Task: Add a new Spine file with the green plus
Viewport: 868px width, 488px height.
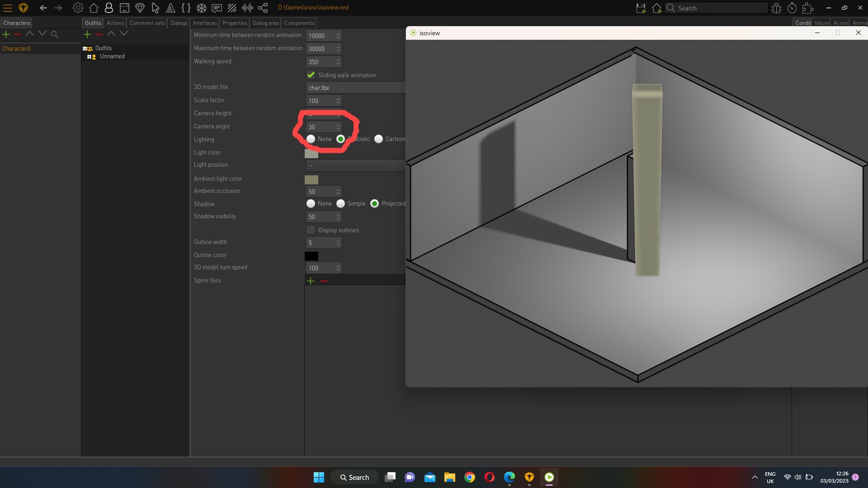Action: click(311, 281)
